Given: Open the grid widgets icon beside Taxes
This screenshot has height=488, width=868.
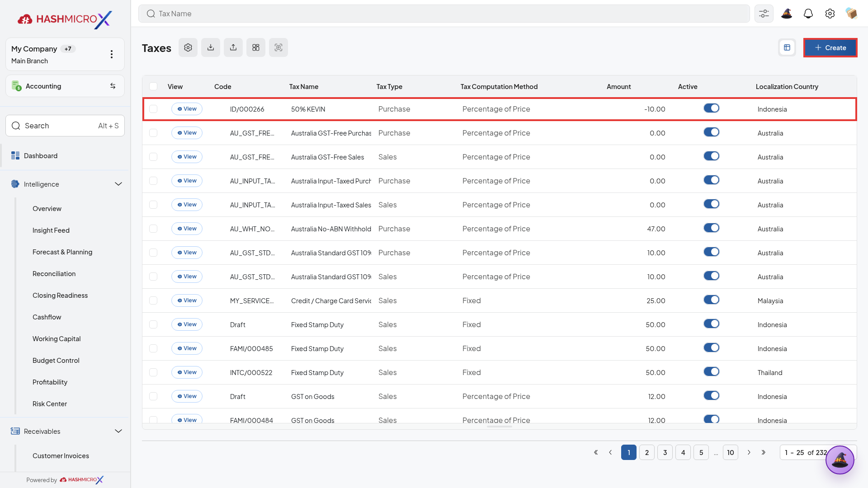Looking at the screenshot, I should tap(256, 47).
